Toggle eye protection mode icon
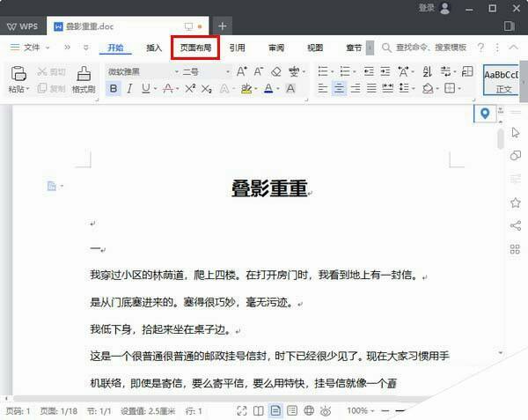The image size is (528, 420). [326, 411]
